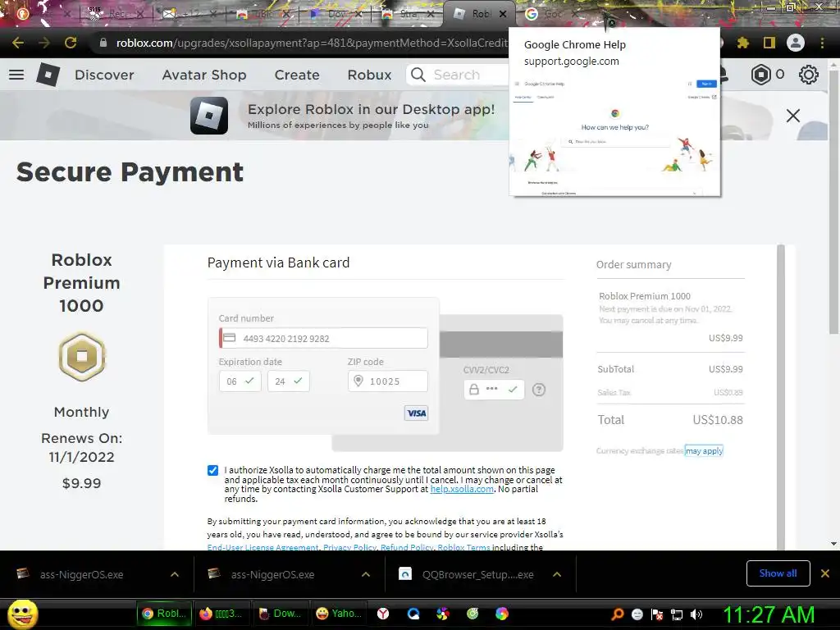Screen dimensions: 840x630
Task: Go to the Create menu item
Action: click(x=297, y=75)
